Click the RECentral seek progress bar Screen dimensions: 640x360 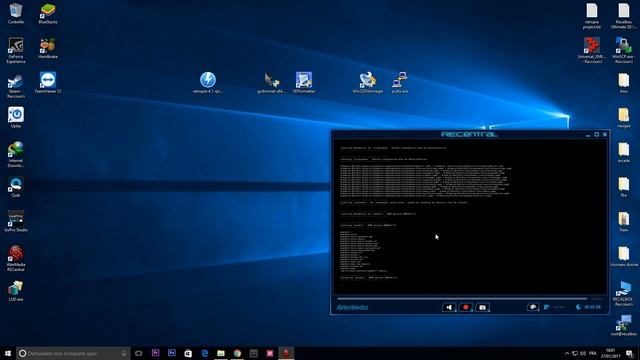462,299
